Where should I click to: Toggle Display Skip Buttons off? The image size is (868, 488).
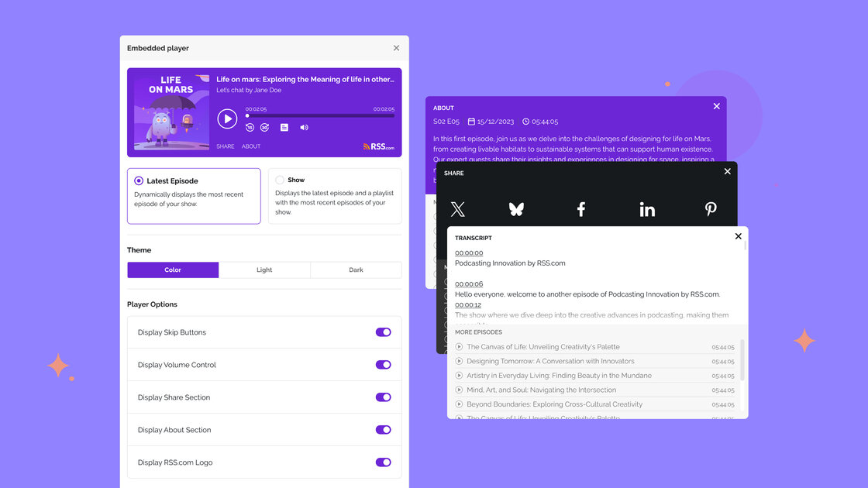[383, 332]
